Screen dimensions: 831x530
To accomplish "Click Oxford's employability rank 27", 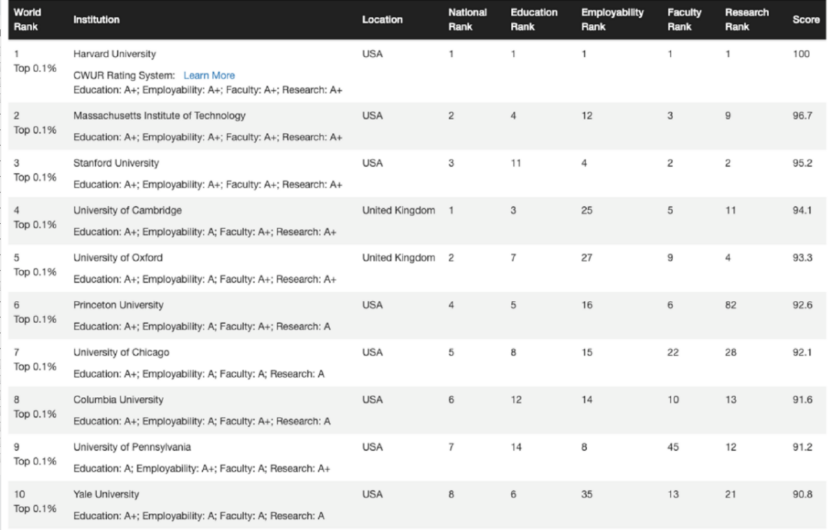I will pyautogui.click(x=587, y=258).
